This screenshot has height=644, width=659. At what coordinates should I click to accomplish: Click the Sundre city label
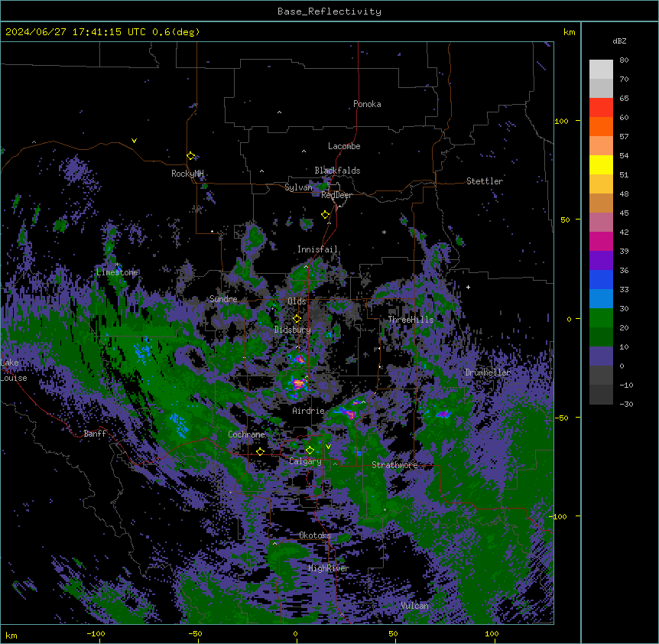coord(223,299)
